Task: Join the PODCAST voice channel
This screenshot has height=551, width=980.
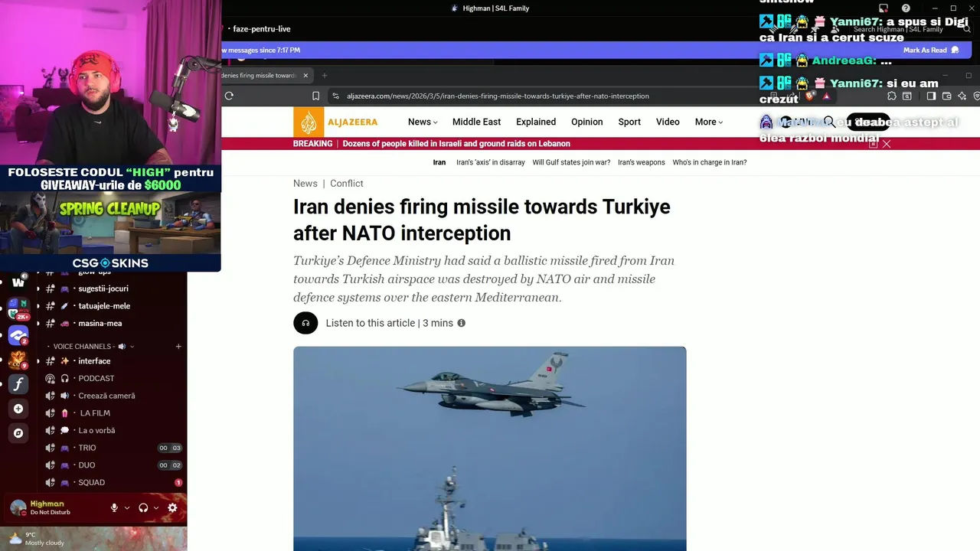Action: [96, 378]
